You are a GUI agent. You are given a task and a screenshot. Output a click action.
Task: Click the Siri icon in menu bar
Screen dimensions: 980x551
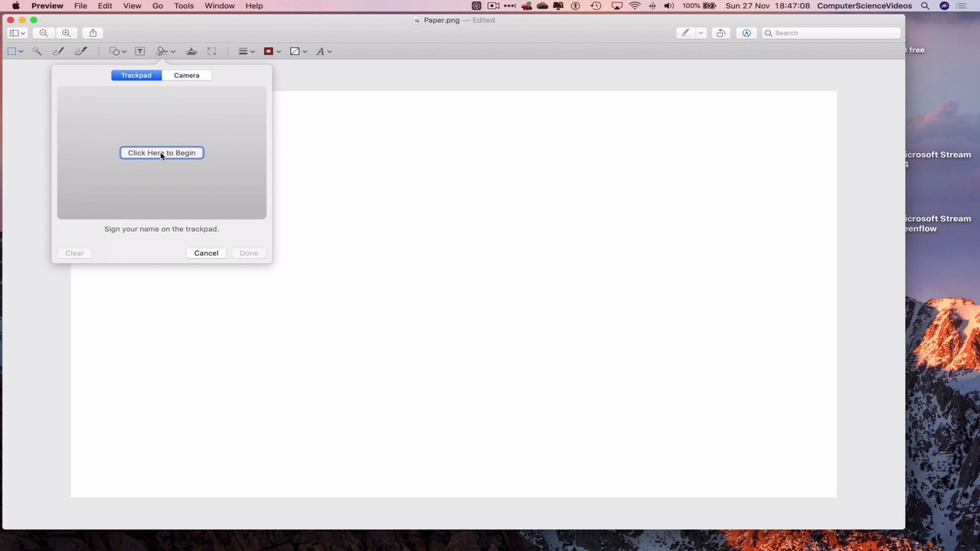[944, 6]
